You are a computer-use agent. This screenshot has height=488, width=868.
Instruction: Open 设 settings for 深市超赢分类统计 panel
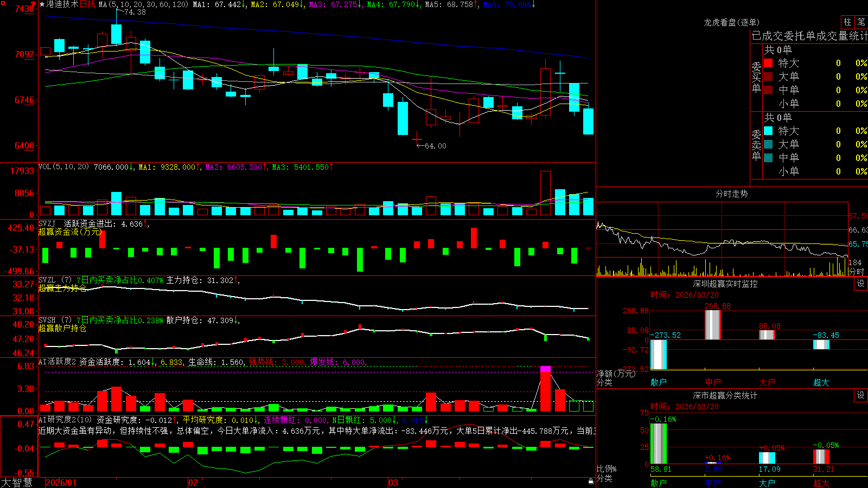click(x=861, y=395)
